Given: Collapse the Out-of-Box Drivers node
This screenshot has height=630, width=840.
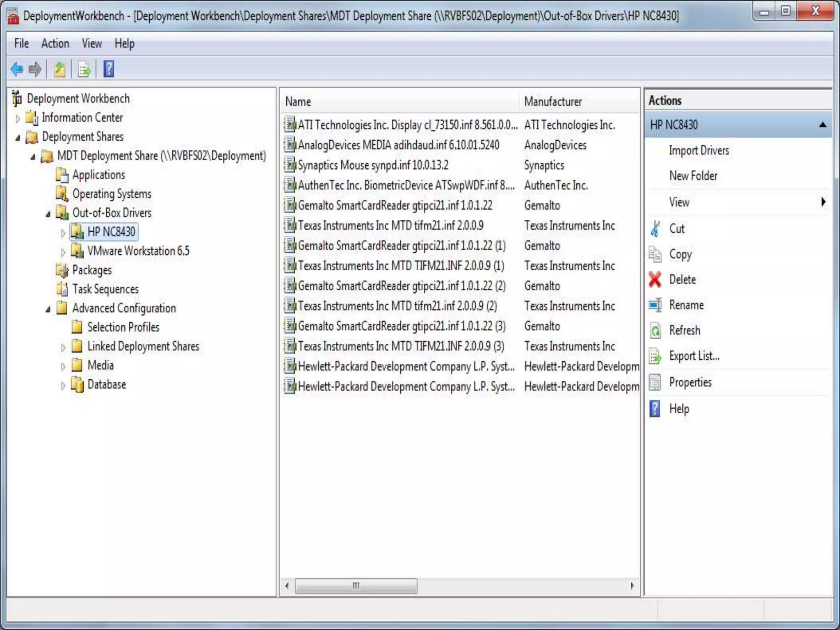Looking at the screenshot, I should point(48,214).
